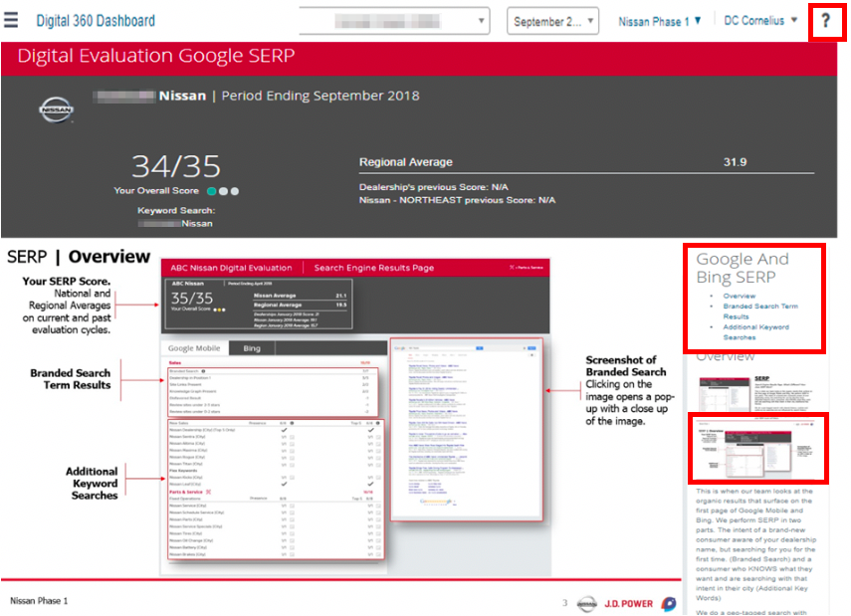
Task: Open Branded Search Term Results link
Action: pos(760,310)
